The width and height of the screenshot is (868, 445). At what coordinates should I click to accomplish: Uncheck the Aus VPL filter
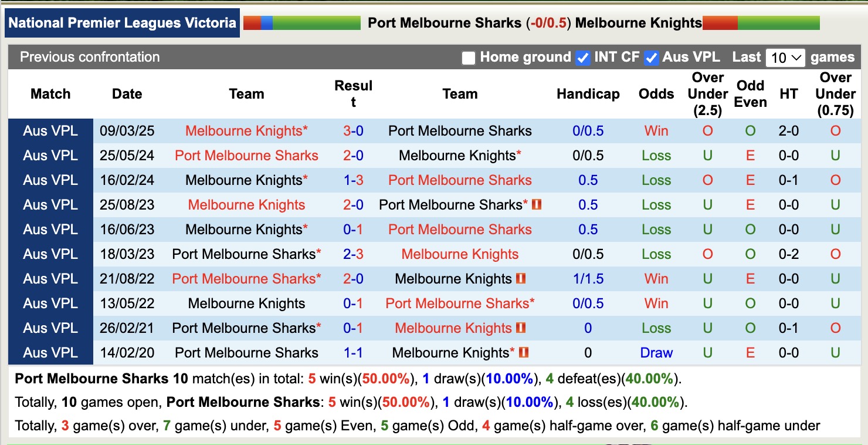652,57
